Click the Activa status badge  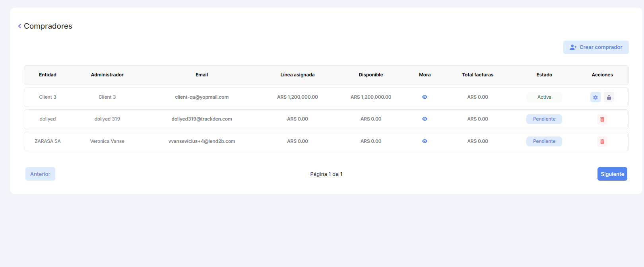(x=544, y=97)
